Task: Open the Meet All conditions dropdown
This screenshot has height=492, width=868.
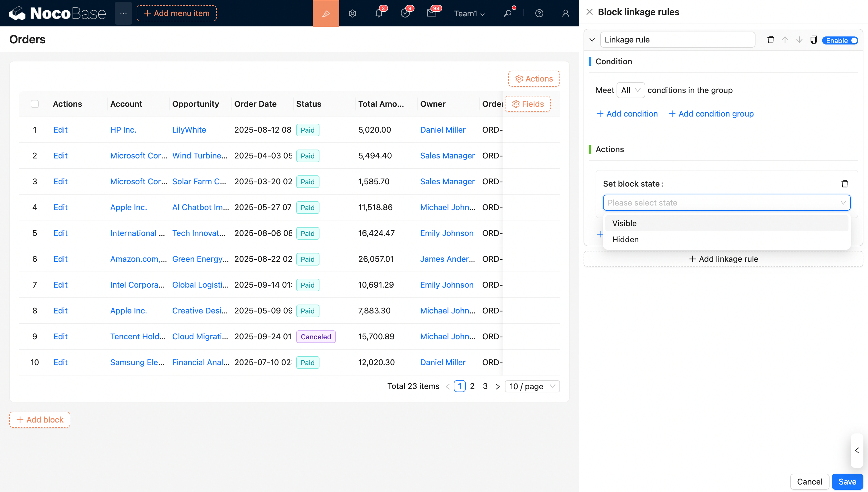Action: tap(630, 90)
